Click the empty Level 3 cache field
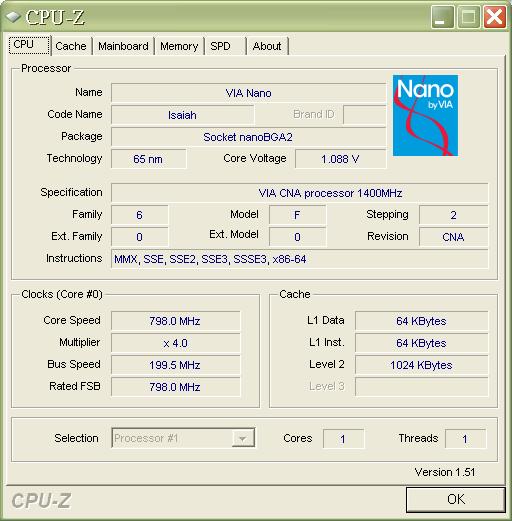Screen dimensions: 512x521 [x=422, y=387]
